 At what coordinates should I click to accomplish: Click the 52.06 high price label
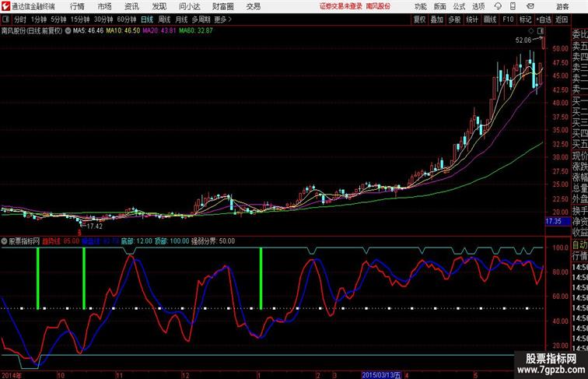[523, 40]
